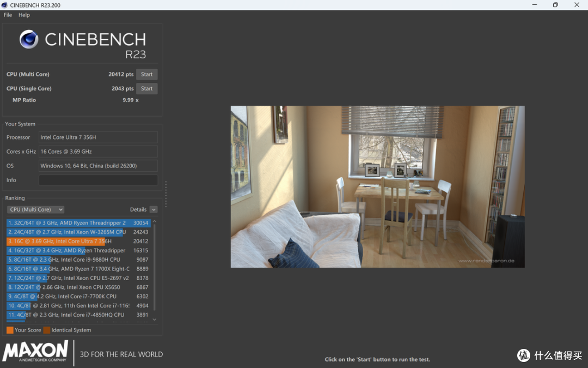Open the File menu
Screen dimensions: 588x368
pos(8,15)
